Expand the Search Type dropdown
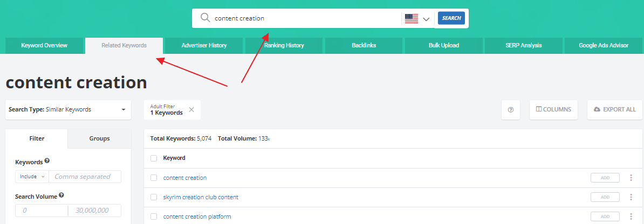 point(68,110)
